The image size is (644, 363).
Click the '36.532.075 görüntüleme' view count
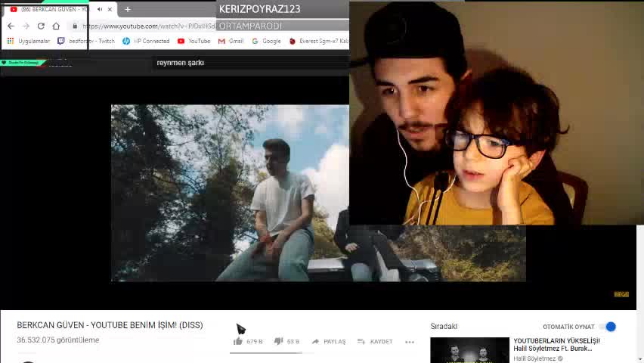58,340
